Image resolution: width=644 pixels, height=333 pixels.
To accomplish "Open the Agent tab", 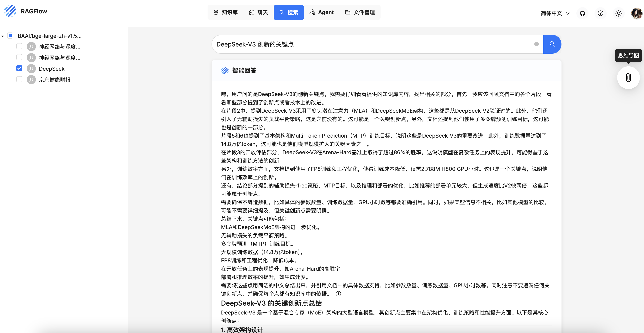I will [321, 12].
